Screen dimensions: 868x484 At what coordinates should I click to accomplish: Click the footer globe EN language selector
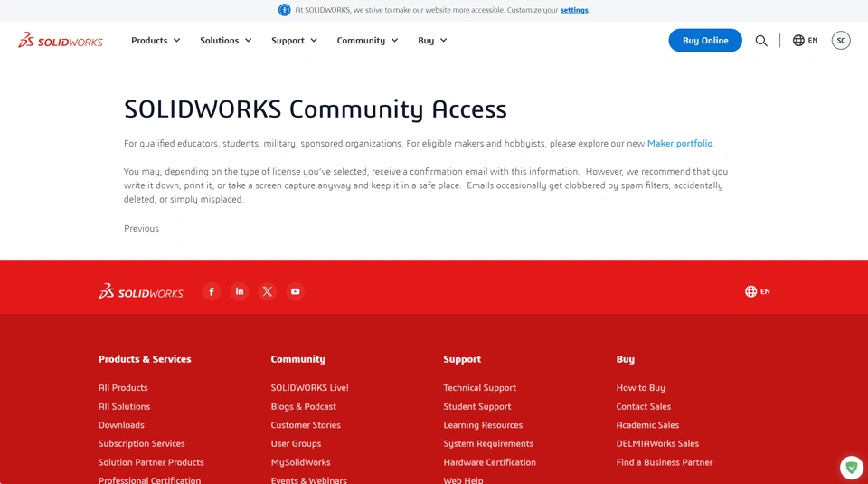758,292
